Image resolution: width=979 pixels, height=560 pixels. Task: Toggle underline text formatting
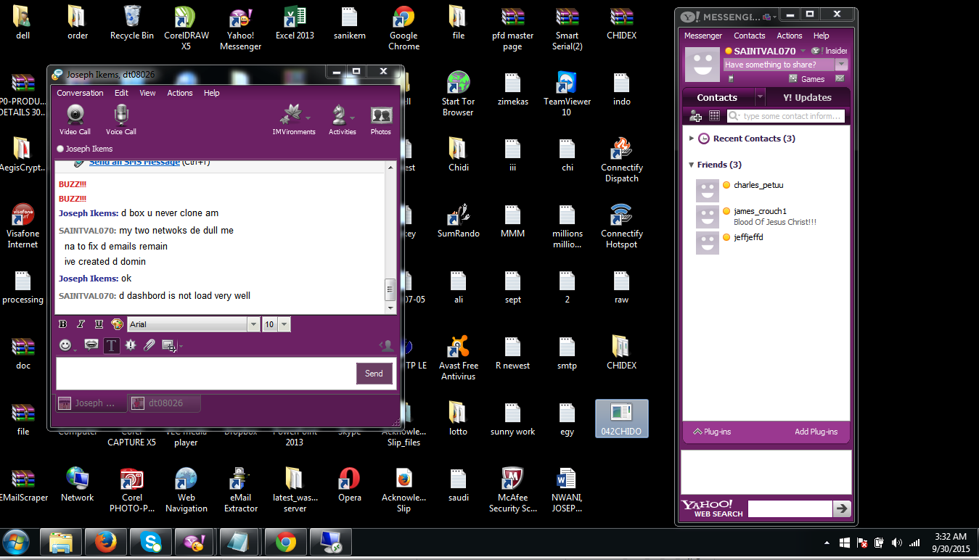coord(99,324)
